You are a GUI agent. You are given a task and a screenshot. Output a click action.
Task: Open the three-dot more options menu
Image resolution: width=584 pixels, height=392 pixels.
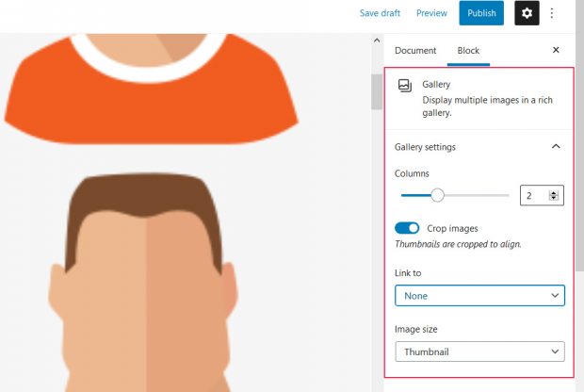552,13
